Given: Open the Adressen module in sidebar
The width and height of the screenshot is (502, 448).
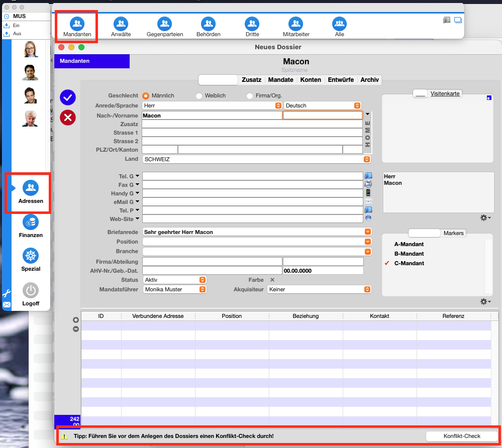Looking at the screenshot, I should coord(31,192).
